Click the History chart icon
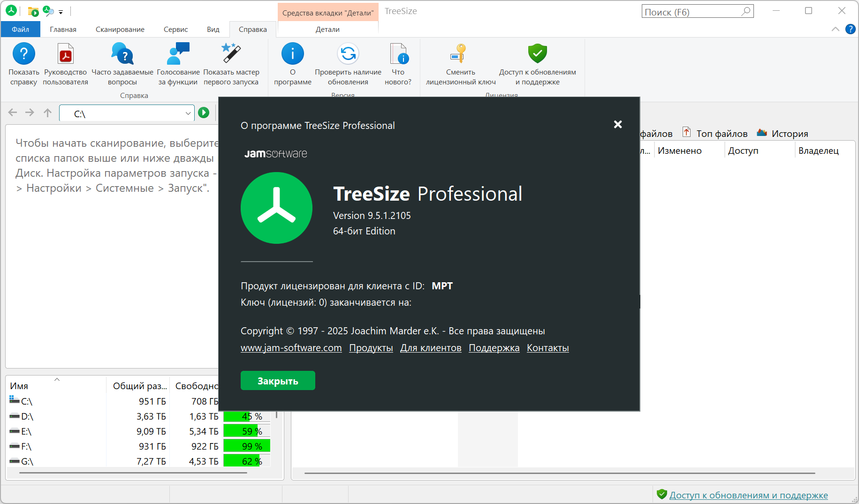The width and height of the screenshot is (859, 504). pos(762,133)
